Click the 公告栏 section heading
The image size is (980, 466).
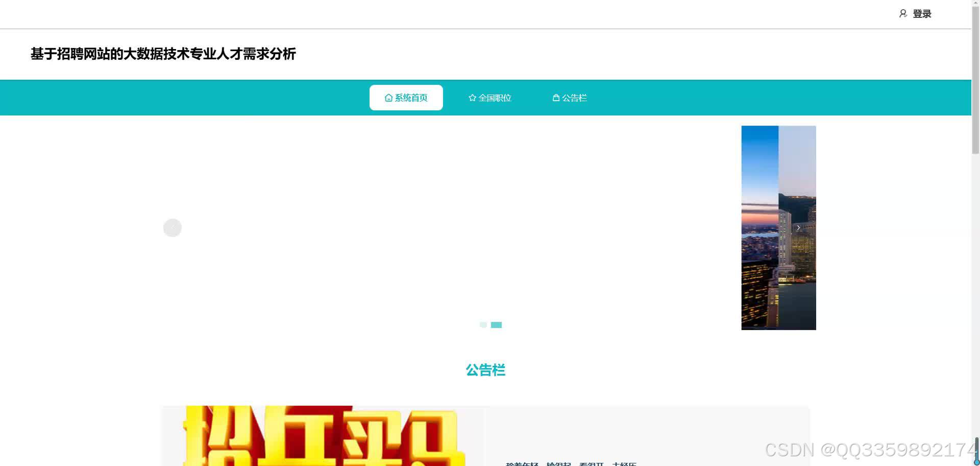tap(485, 370)
